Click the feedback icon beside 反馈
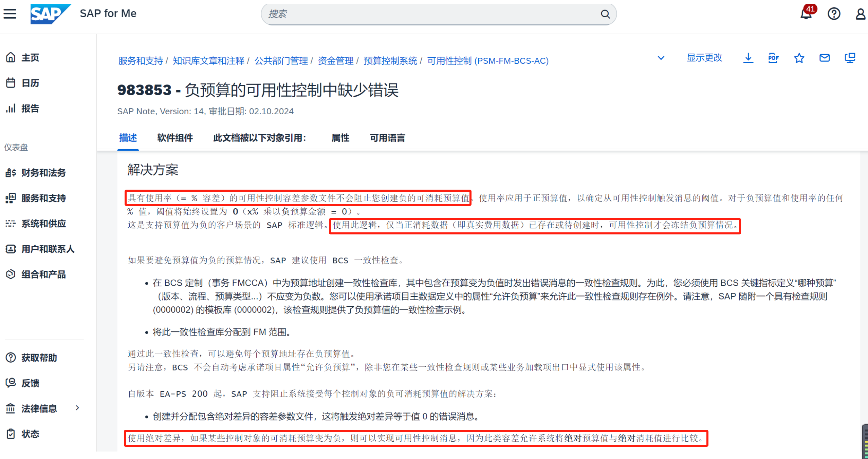This screenshot has height=459, width=868. point(11,383)
